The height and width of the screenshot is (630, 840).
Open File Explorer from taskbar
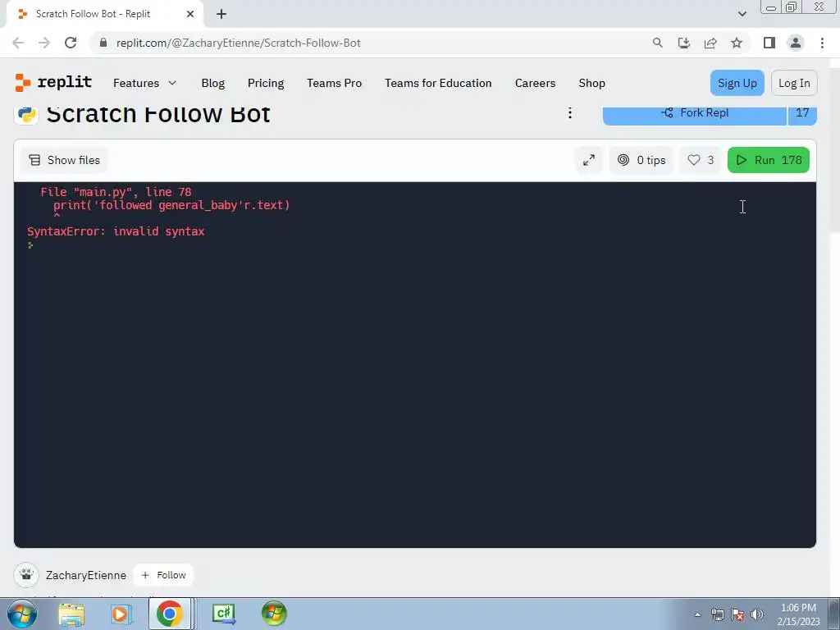click(71, 614)
